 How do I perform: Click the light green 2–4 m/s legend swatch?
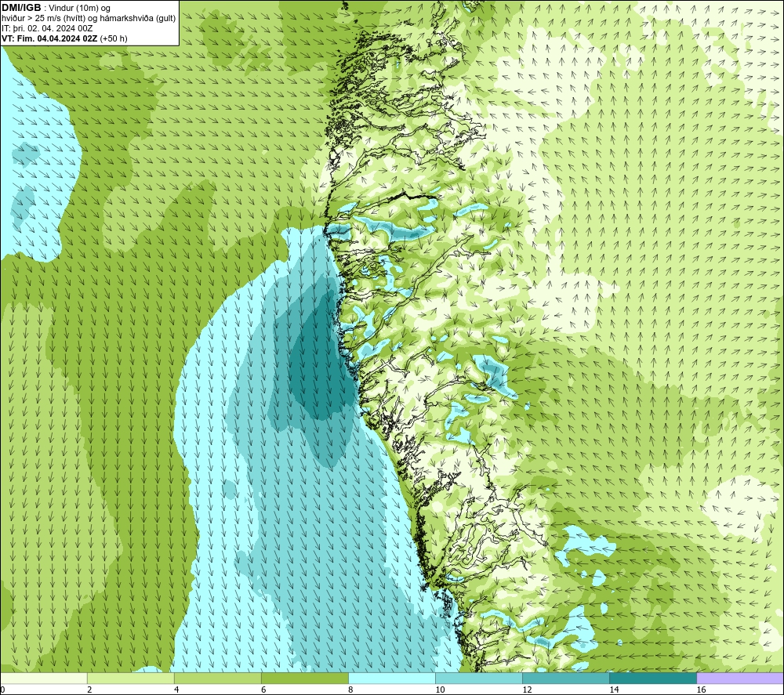click(x=131, y=679)
